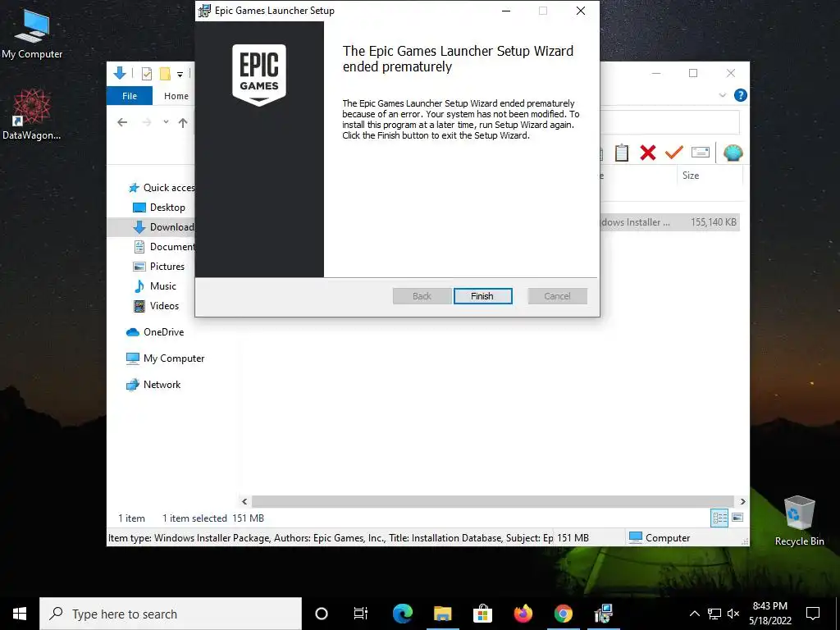Switch to Details view in Explorer
840x630 pixels.
[719, 518]
